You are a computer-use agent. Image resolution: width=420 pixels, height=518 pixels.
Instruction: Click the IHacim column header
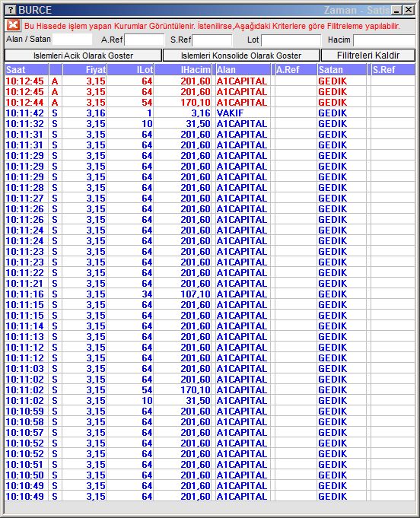pyautogui.click(x=183, y=70)
